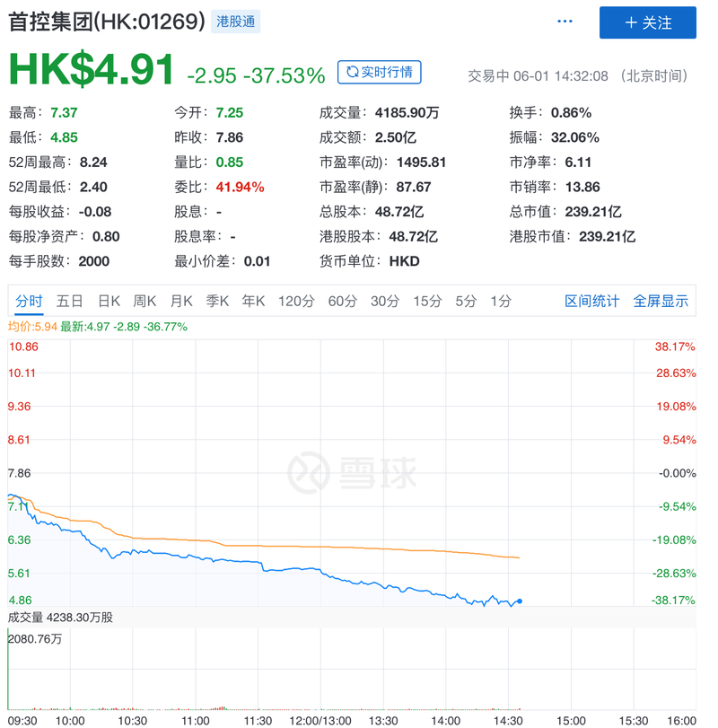Screen dimensions: 718x728
Task: Click the stock title 首控集团(HK:01269)
Action: [x=107, y=22]
